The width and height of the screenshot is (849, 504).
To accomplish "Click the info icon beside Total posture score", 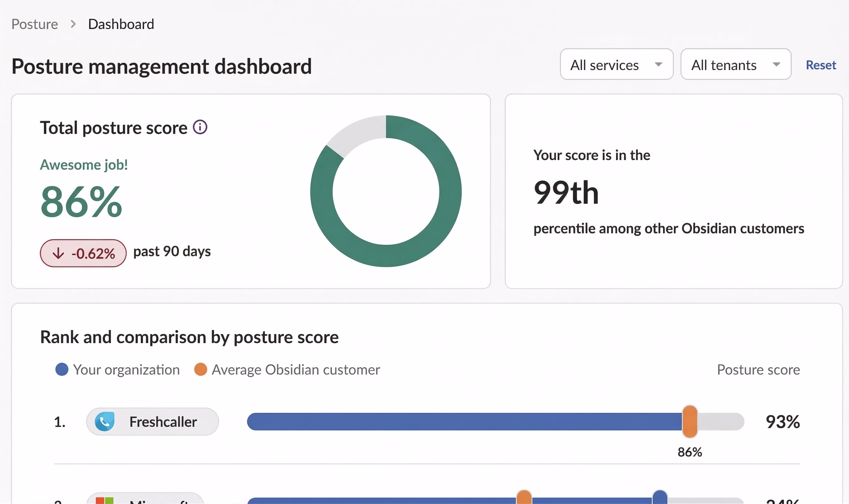I will [200, 127].
